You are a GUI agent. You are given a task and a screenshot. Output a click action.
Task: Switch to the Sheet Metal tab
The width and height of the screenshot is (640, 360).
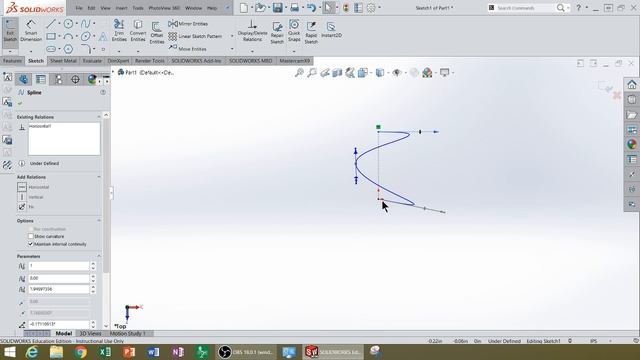pos(63,61)
